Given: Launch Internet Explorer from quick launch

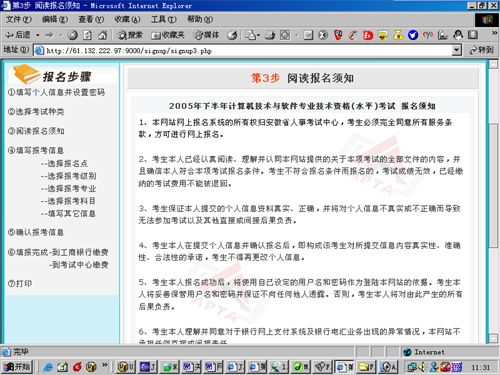Looking at the screenshot, I should coord(48,367).
